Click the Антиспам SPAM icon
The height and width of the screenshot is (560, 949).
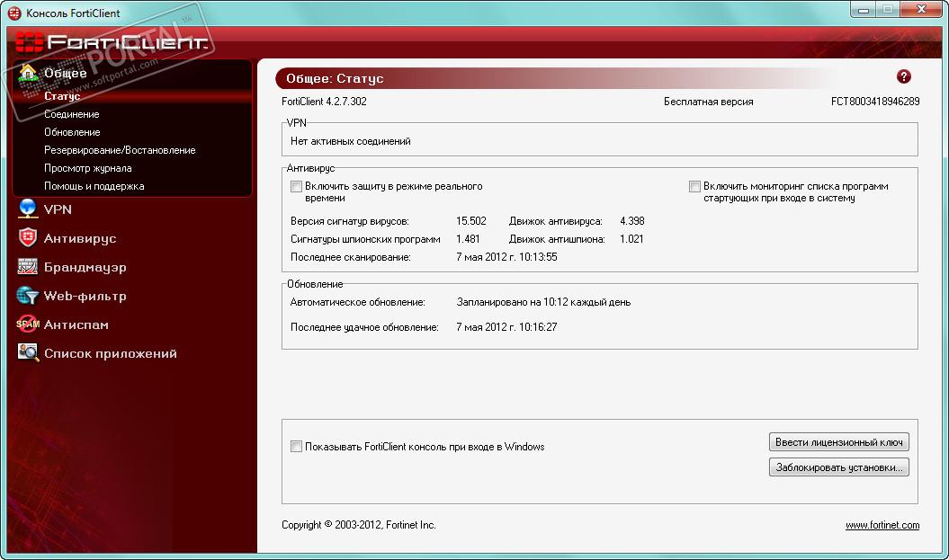(28, 324)
